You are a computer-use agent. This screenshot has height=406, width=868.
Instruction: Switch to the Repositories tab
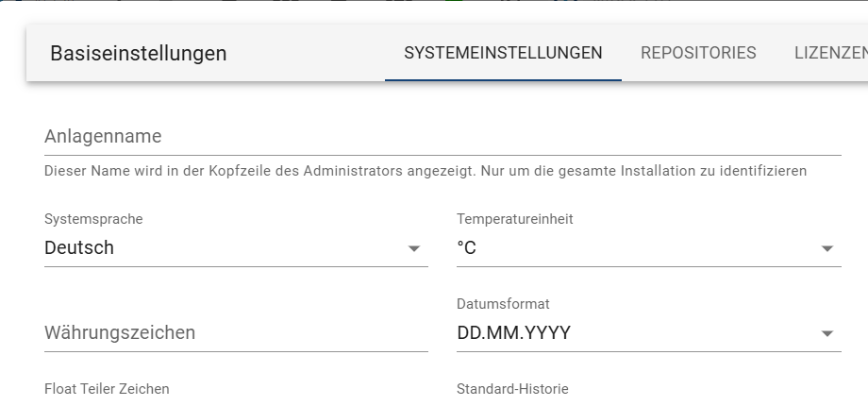pyautogui.click(x=698, y=53)
